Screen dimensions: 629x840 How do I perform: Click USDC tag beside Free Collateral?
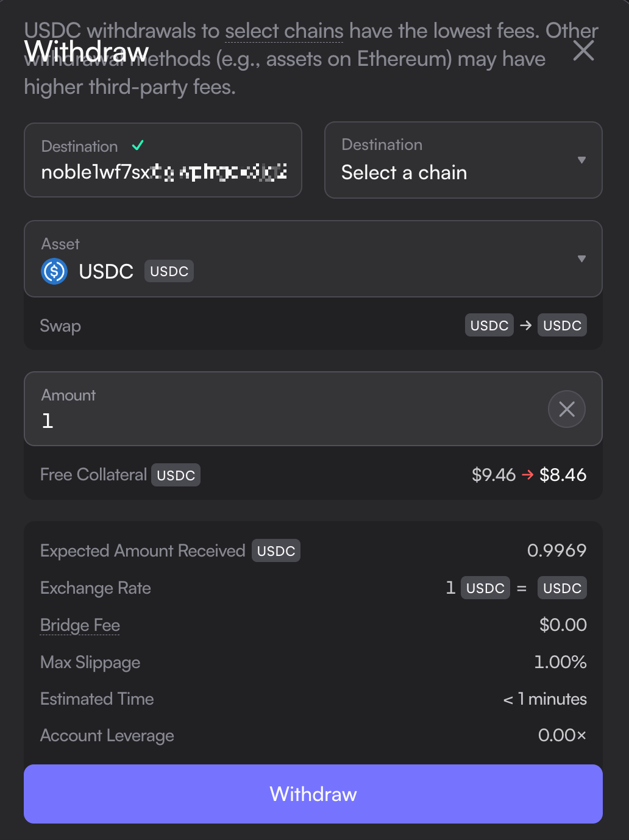tap(176, 475)
